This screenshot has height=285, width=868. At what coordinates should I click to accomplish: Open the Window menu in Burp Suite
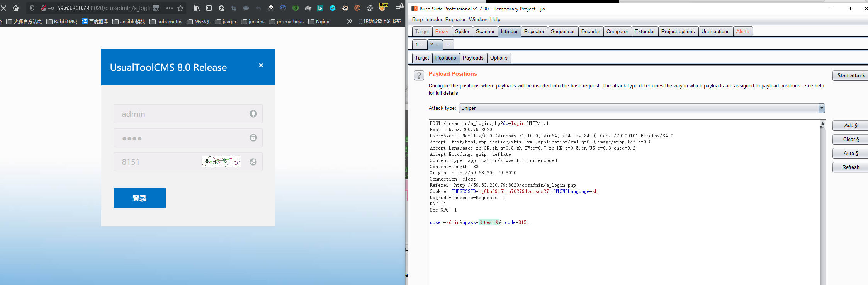[x=478, y=19]
